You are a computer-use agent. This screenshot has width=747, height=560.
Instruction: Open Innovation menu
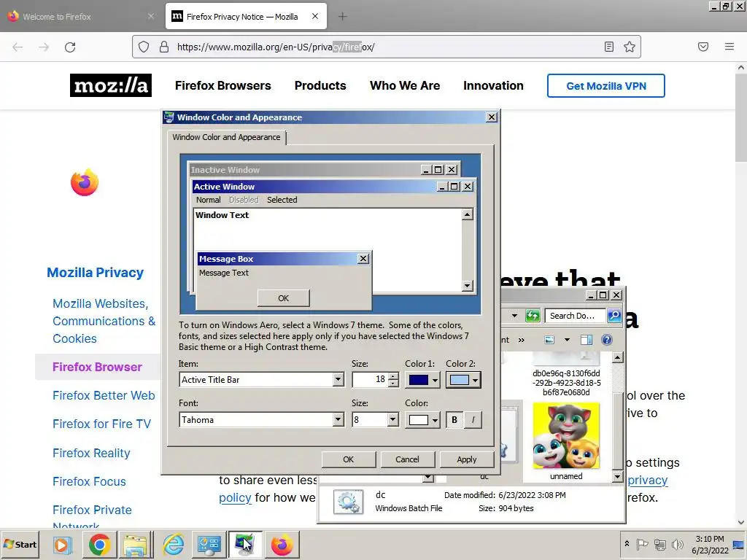pos(493,86)
